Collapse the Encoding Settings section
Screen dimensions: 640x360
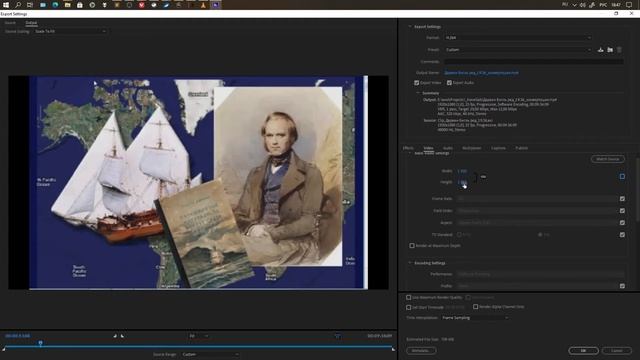point(410,263)
